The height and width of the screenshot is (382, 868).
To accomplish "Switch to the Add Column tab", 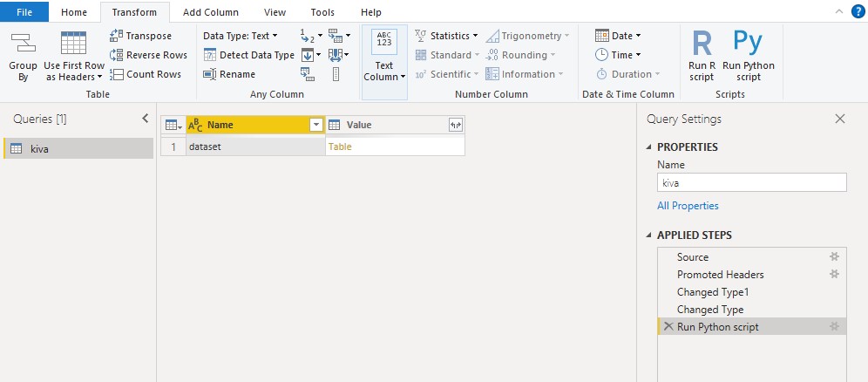I will [x=211, y=11].
